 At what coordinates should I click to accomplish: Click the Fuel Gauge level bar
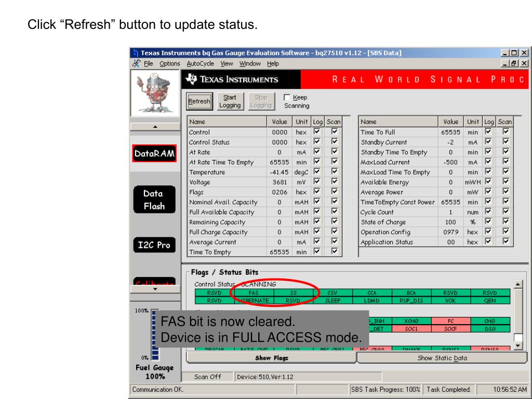tap(155, 335)
